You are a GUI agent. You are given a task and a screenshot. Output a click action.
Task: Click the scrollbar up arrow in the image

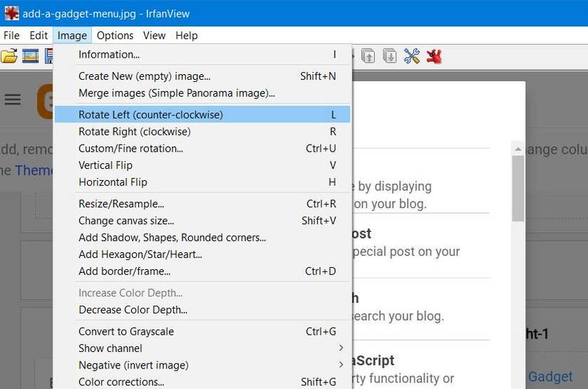tap(518, 149)
